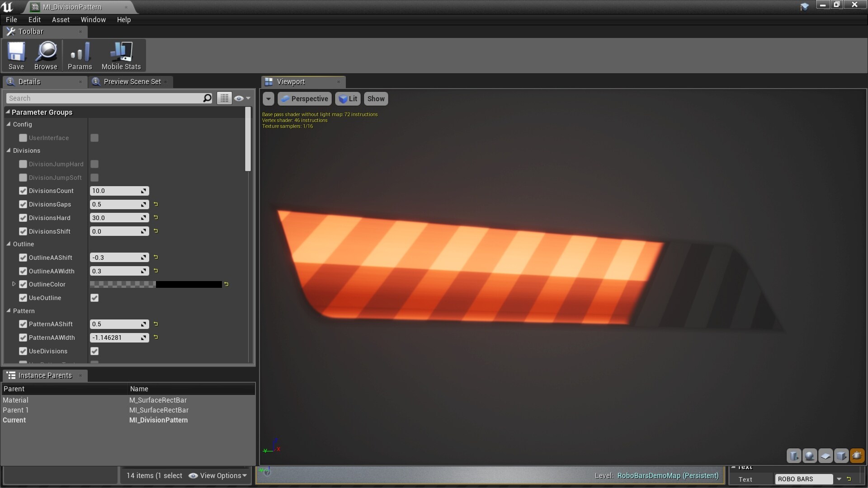
Task: Set preview mesh to plane
Action: (826, 455)
